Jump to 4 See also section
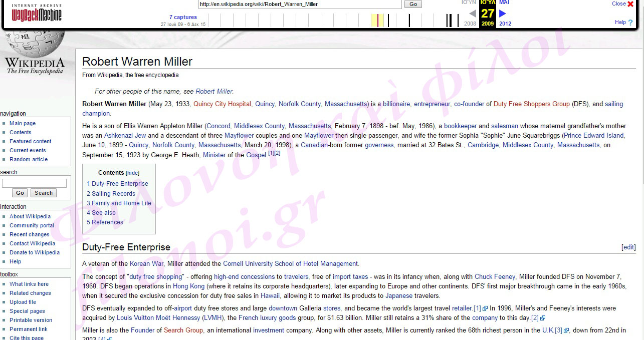 (101, 213)
